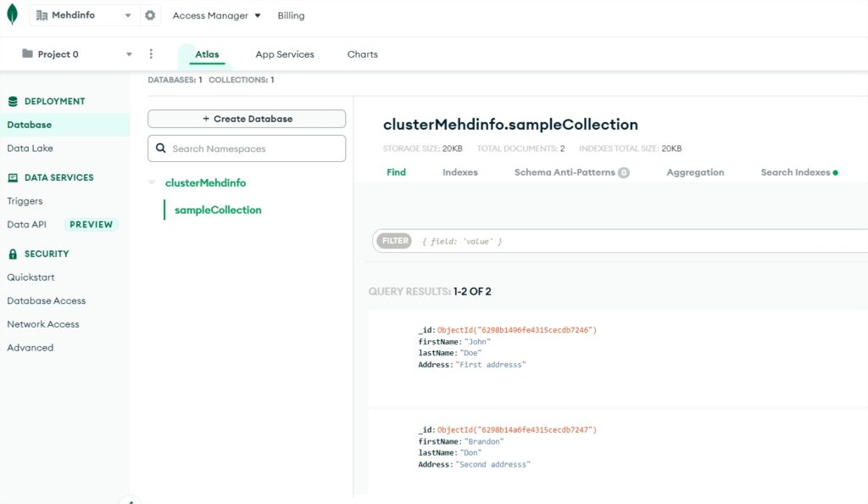Open Data API in the sidebar
This screenshot has width=868, height=504.
tap(26, 224)
